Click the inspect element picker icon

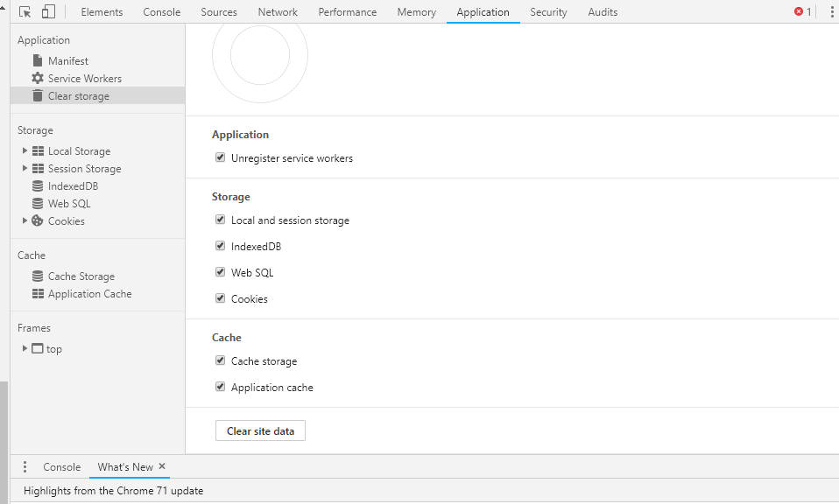pos(25,12)
